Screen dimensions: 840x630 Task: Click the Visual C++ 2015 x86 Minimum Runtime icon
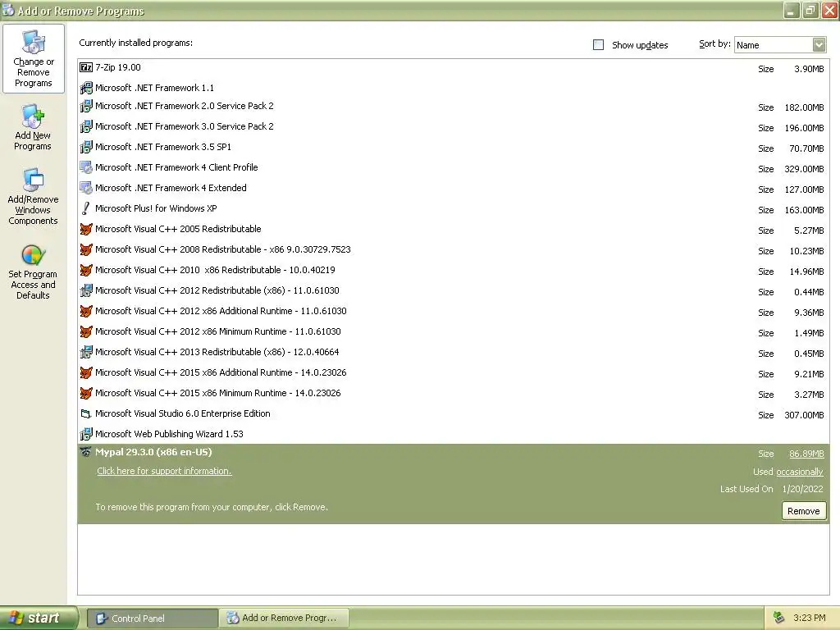pyautogui.click(x=85, y=393)
